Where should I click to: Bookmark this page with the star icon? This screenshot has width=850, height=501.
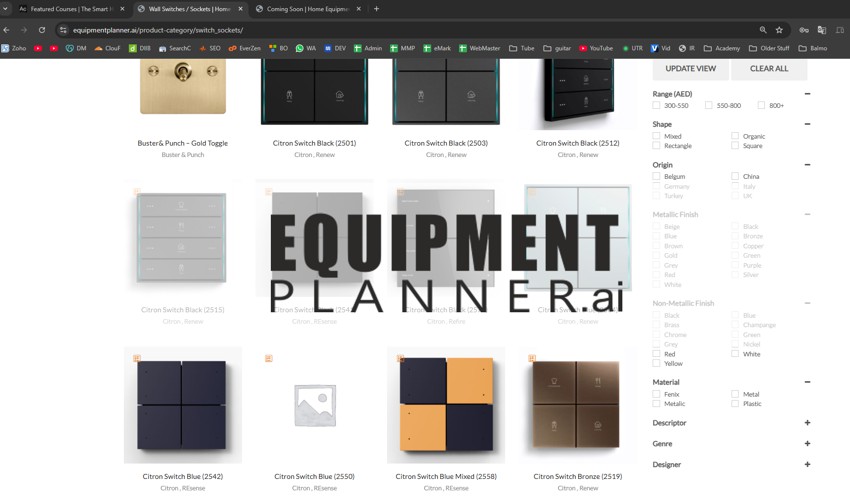click(779, 30)
